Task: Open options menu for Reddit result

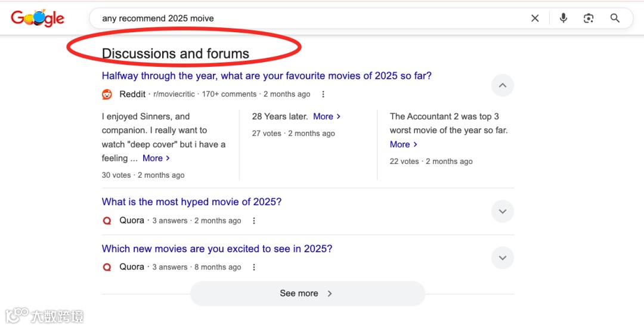Action: click(323, 94)
